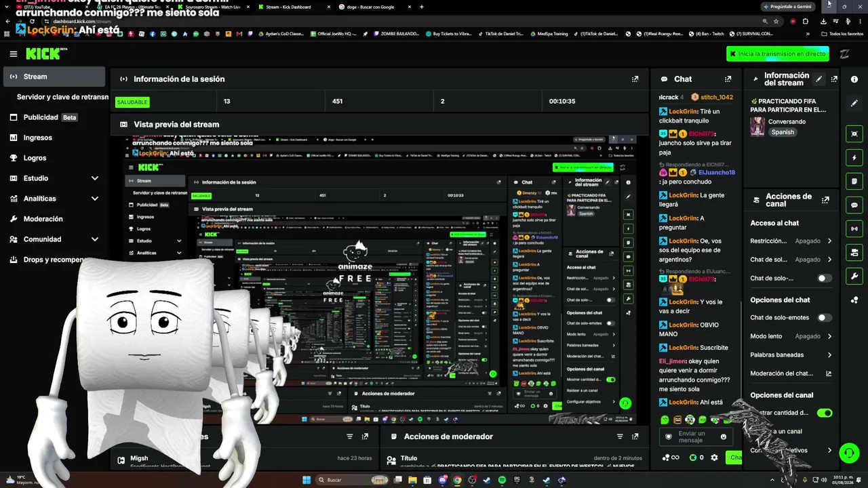This screenshot has height=488, width=868.
Task: Pop out the Información del stream panel
Action: 834,79
